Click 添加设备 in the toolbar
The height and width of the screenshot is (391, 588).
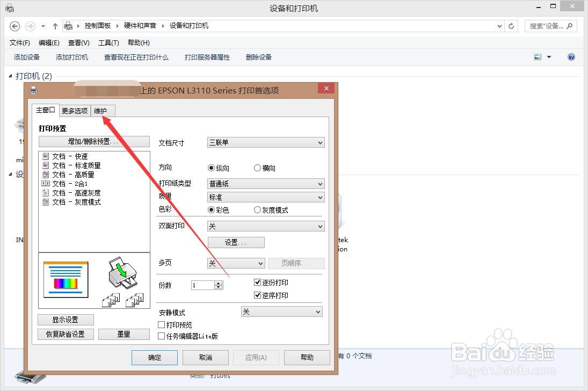click(x=27, y=57)
